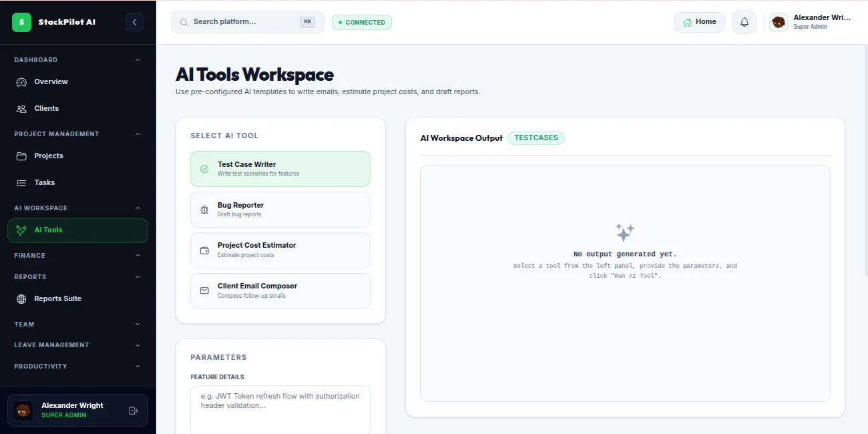Viewport: 868px width, 434px height.
Task: Collapse the Dashboard sidebar section
Action: pos(138,60)
